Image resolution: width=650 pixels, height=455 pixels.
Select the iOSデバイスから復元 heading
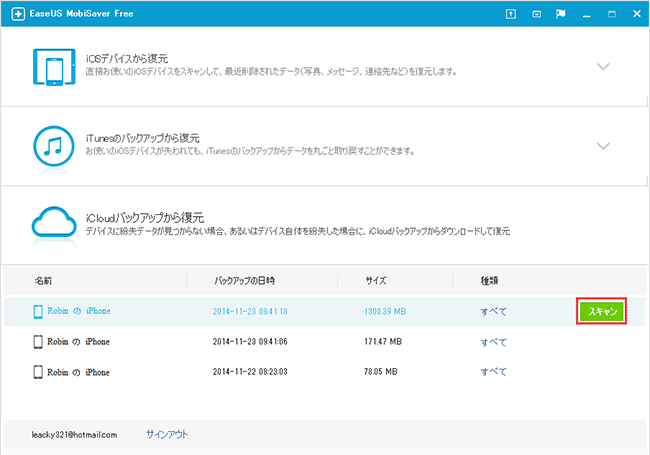[127, 58]
